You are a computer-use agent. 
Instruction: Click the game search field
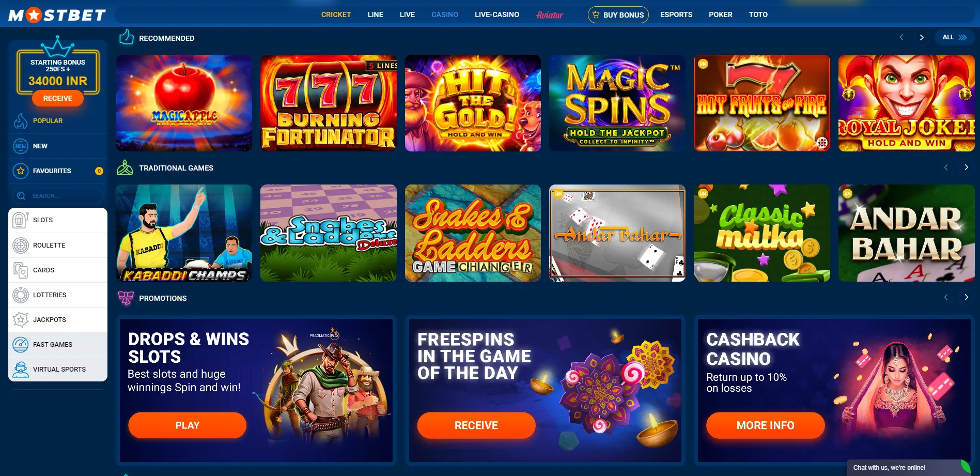(x=58, y=196)
